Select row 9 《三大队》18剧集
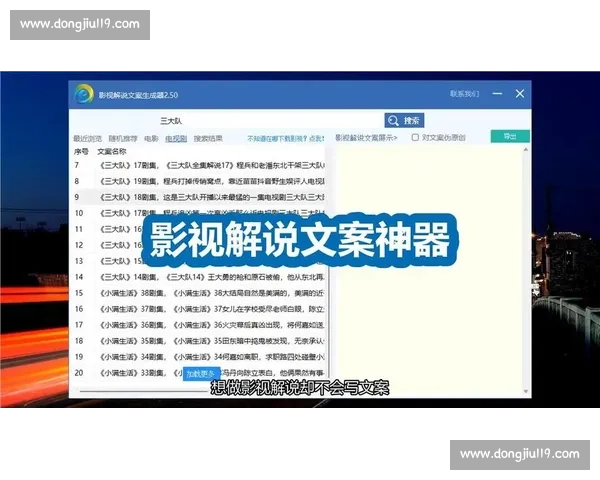600x480 pixels. pos(199,197)
